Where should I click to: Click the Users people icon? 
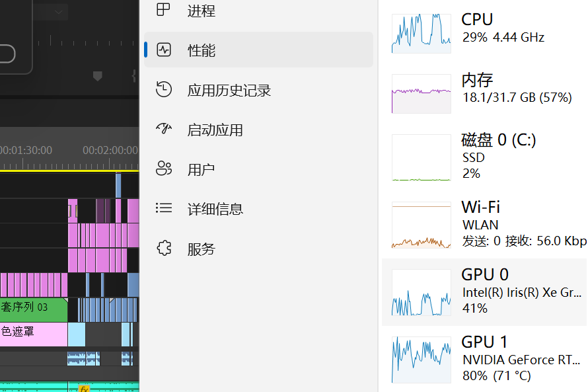click(164, 169)
